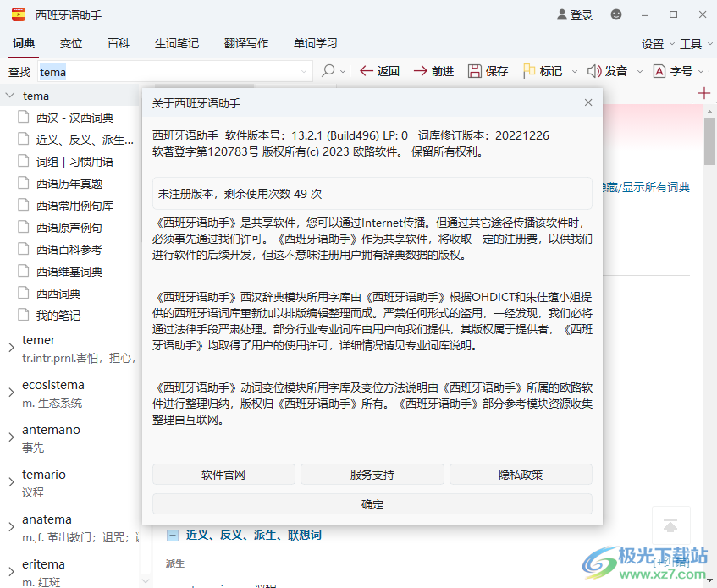The height and width of the screenshot is (588, 717).
Task: Close the 关于西班牙语助手 dialog
Action: click(x=588, y=103)
